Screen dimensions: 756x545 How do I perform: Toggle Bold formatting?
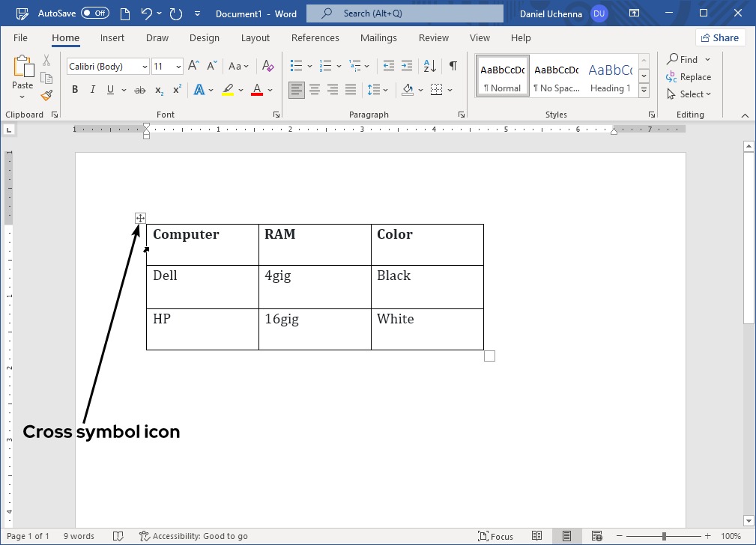click(75, 90)
